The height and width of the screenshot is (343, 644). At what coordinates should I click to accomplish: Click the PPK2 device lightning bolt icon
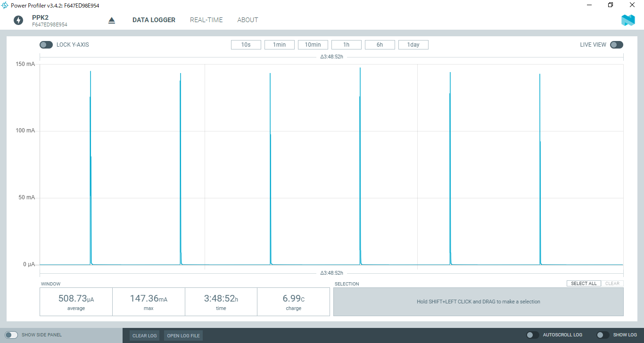click(x=18, y=20)
